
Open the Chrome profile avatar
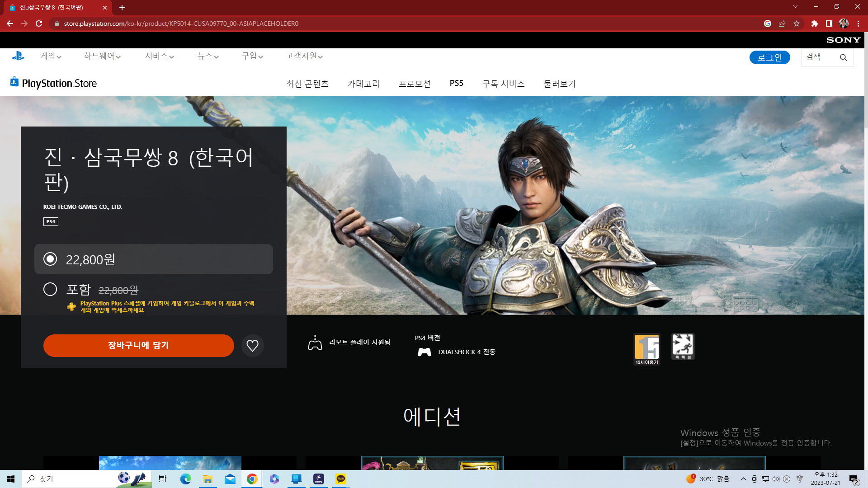click(844, 23)
